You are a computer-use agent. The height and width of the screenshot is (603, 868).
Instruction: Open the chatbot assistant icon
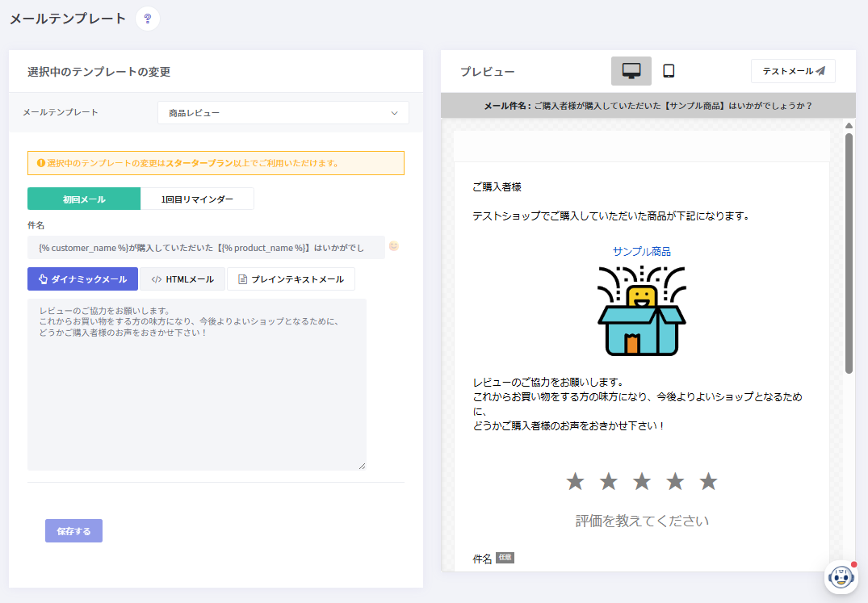pyautogui.click(x=841, y=576)
